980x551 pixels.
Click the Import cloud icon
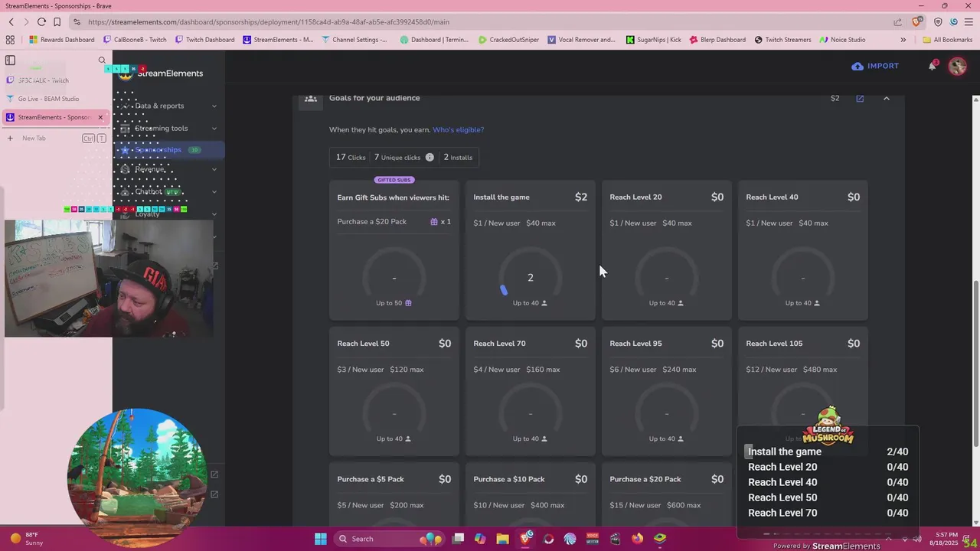click(857, 66)
